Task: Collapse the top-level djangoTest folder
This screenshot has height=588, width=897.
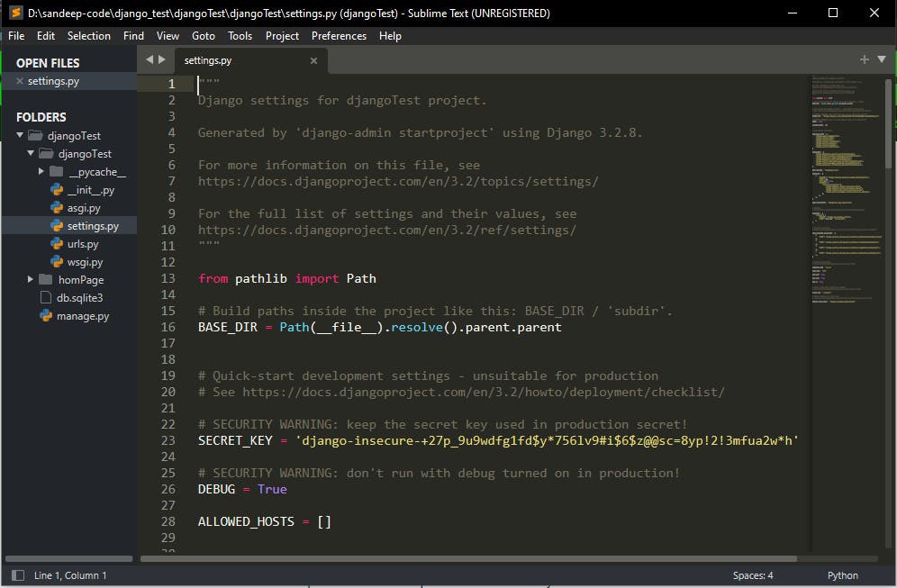Action: click(20, 136)
